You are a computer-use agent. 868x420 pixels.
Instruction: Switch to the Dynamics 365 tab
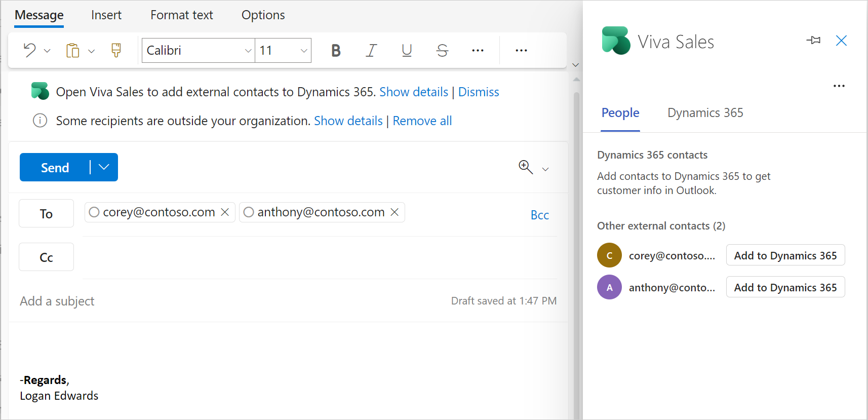(705, 113)
